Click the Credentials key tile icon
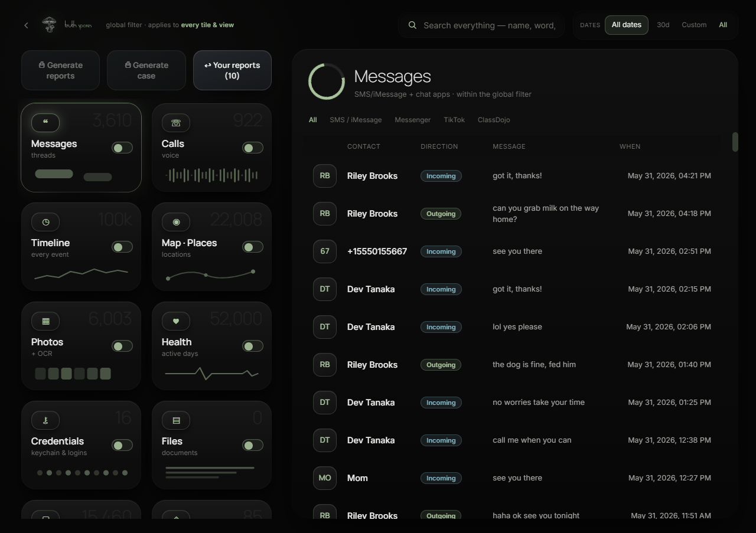Screen dimensions: 756x533 click(x=45, y=420)
